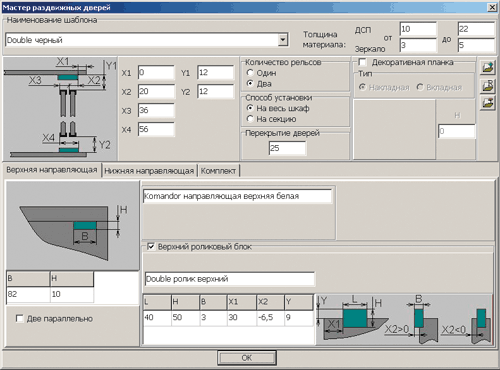500x370 pixels.
Task: Click ДСП maximum thickness field 22
Action: tap(476, 29)
